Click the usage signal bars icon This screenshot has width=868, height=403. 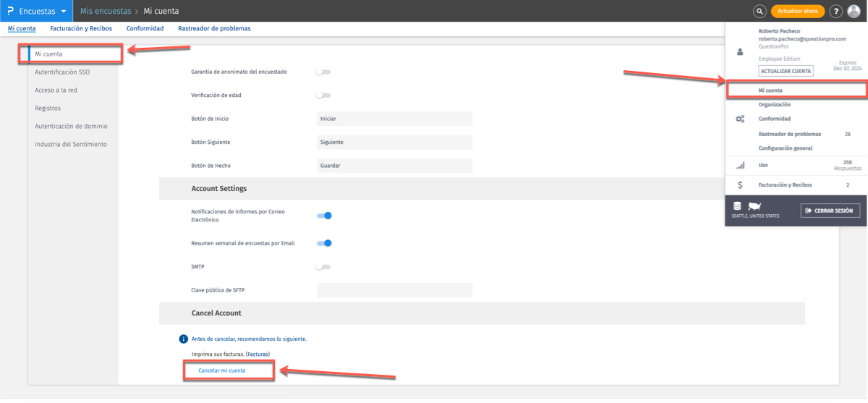click(740, 165)
